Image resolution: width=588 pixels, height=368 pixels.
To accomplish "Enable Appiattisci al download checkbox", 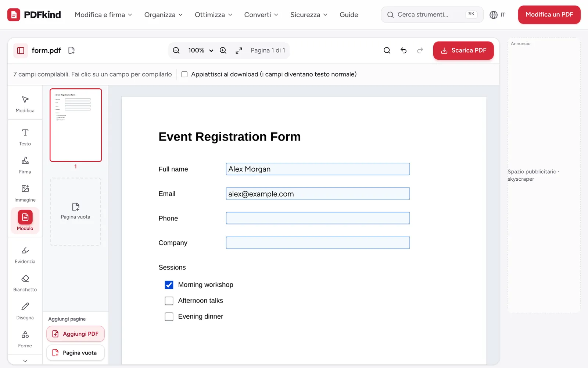I will point(184,74).
